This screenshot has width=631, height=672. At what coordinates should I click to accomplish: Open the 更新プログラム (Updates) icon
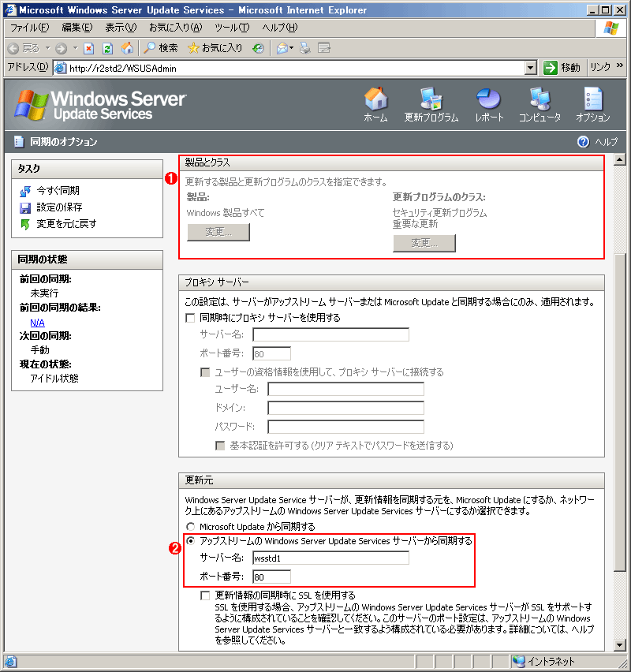431,99
